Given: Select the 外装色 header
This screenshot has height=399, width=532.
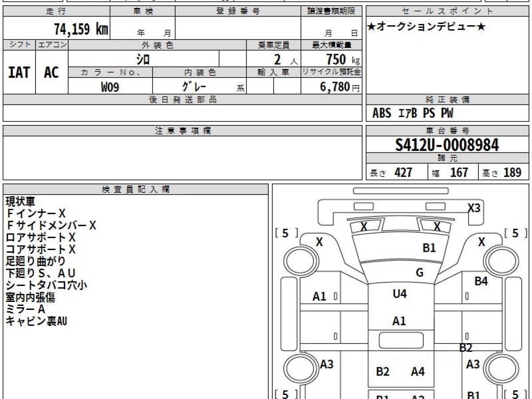Looking at the screenshot, I should pos(157,45).
